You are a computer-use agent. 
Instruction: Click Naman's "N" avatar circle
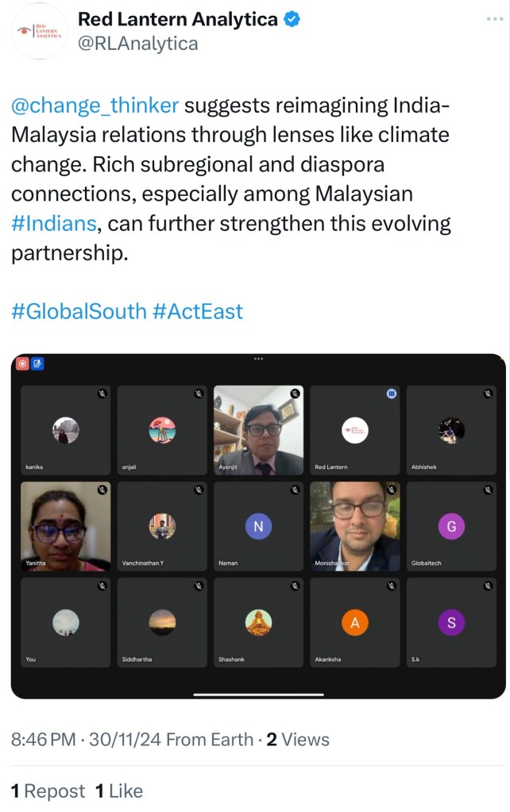point(258,526)
